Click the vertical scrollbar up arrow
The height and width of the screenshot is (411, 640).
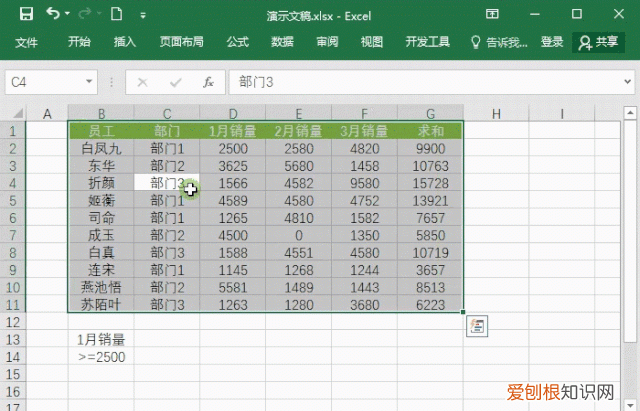click(x=630, y=113)
